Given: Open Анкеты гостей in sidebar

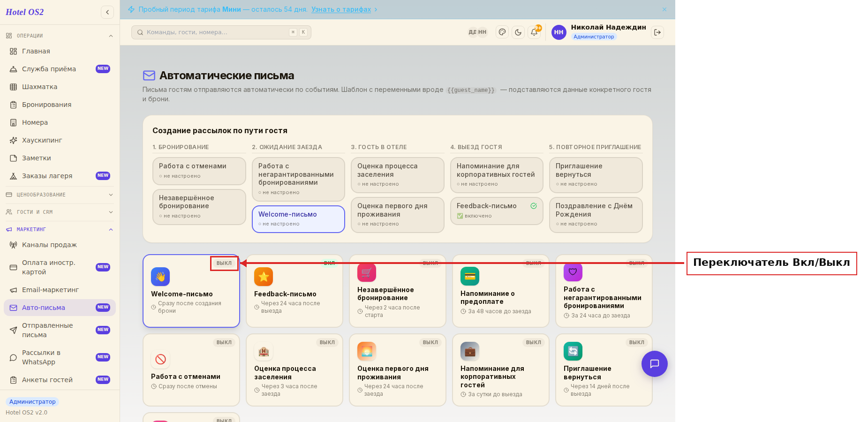Looking at the screenshot, I should pos(60,380).
